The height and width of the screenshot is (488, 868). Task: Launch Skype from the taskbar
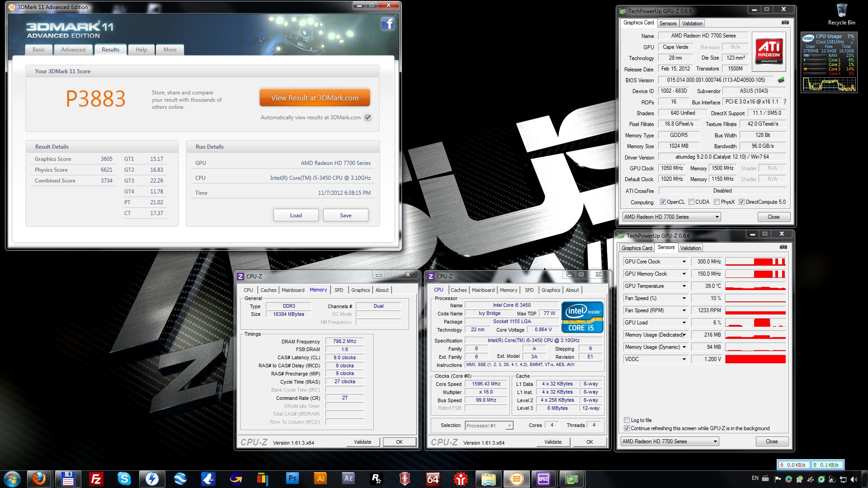pyautogui.click(x=124, y=479)
